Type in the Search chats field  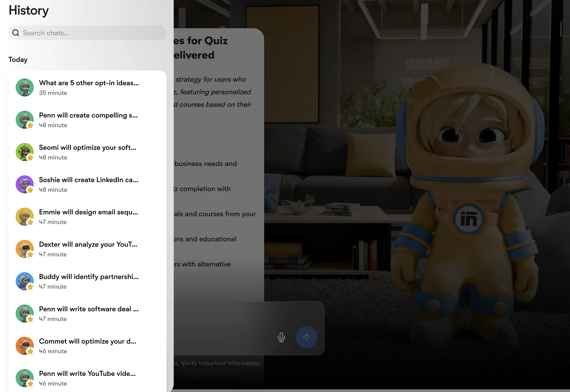pyautogui.click(x=91, y=33)
